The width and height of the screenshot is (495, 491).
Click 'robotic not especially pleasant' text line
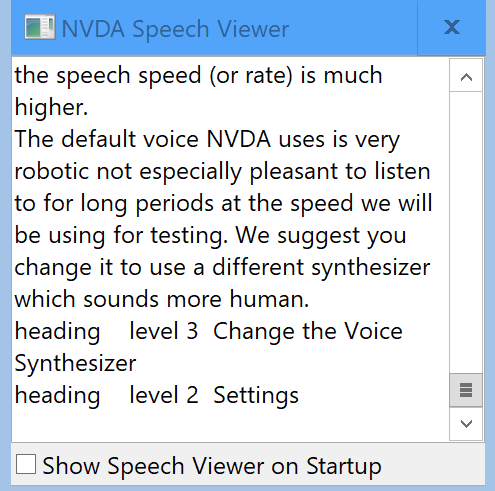[222, 171]
